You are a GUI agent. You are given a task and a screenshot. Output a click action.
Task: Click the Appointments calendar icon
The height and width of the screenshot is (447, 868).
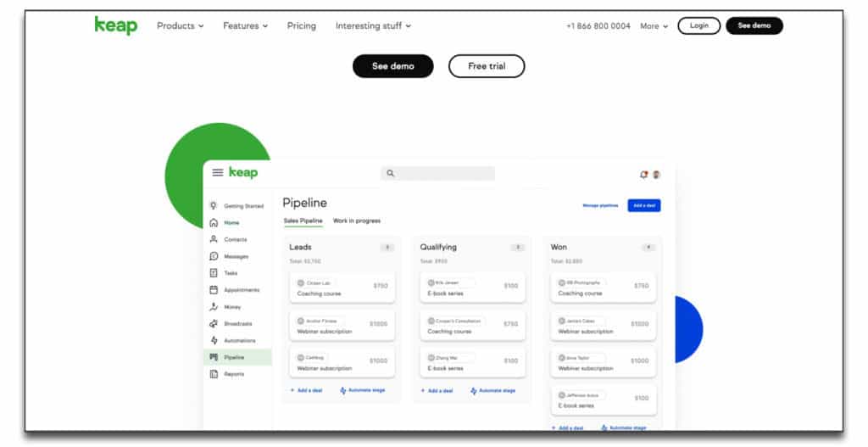click(214, 290)
